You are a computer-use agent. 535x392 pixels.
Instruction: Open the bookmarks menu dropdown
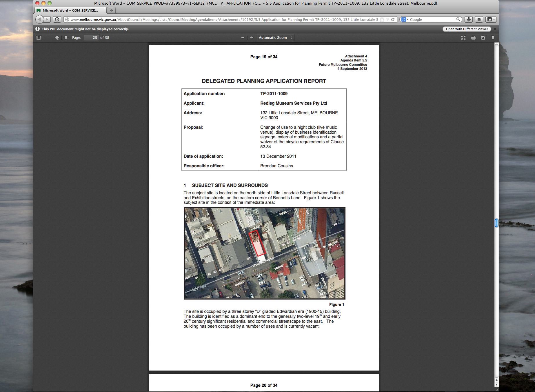(490, 19)
